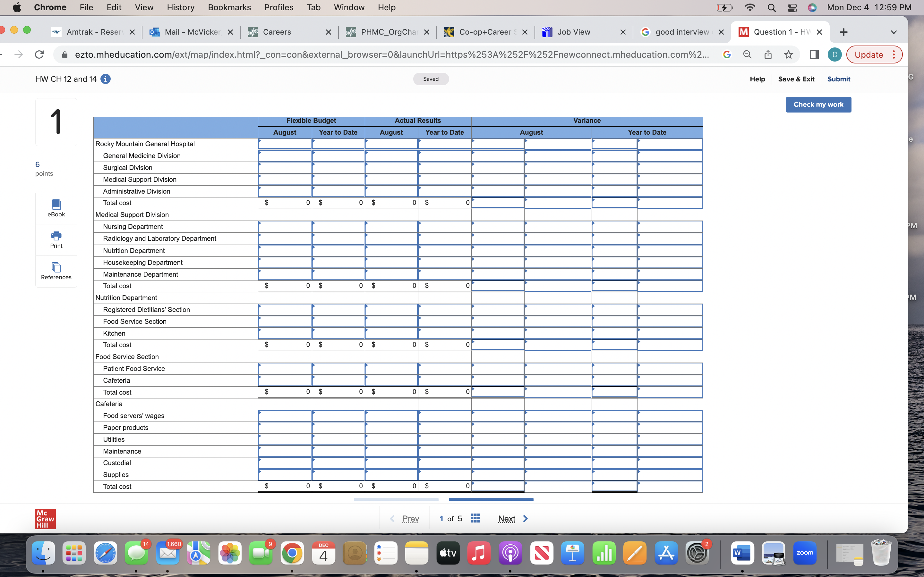The image size is (924, 577).
Task: Open the question grid navigator near Next
Action: tap(475, 518)
